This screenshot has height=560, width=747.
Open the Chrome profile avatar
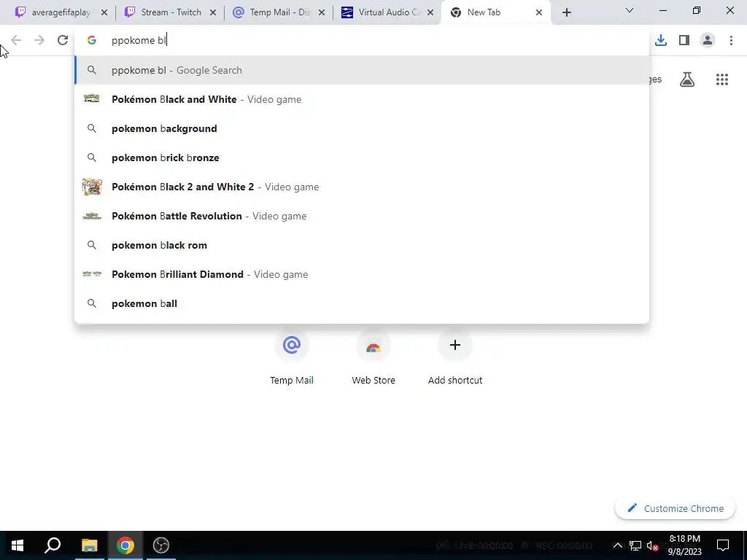tap(708, 40)
